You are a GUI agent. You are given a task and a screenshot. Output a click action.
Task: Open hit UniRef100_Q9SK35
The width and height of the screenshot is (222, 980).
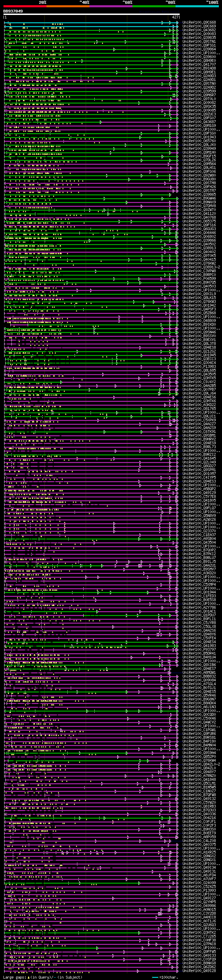tap(199, 106)
